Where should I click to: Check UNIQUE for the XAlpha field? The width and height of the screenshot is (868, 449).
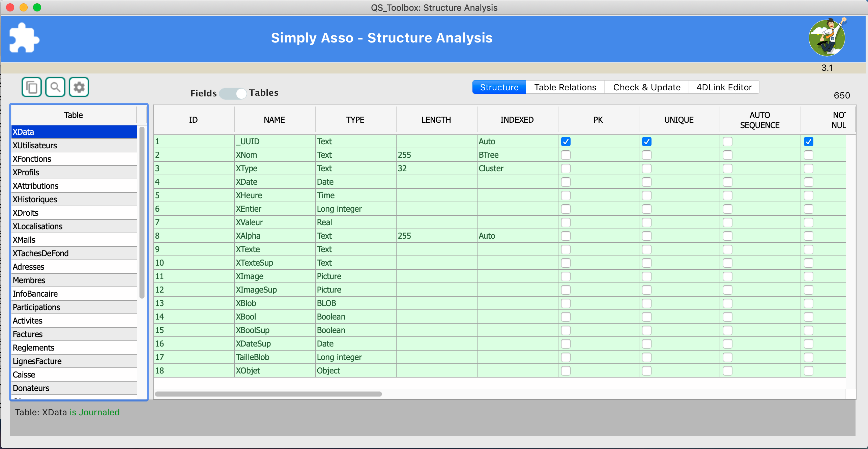click(x=646, y=236)
